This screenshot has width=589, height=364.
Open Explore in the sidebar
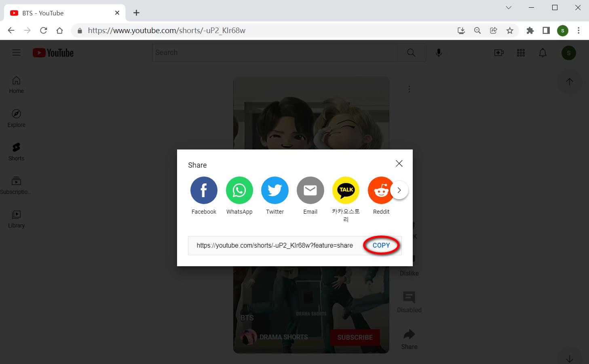pyautogui.click(x=16, y=118)
